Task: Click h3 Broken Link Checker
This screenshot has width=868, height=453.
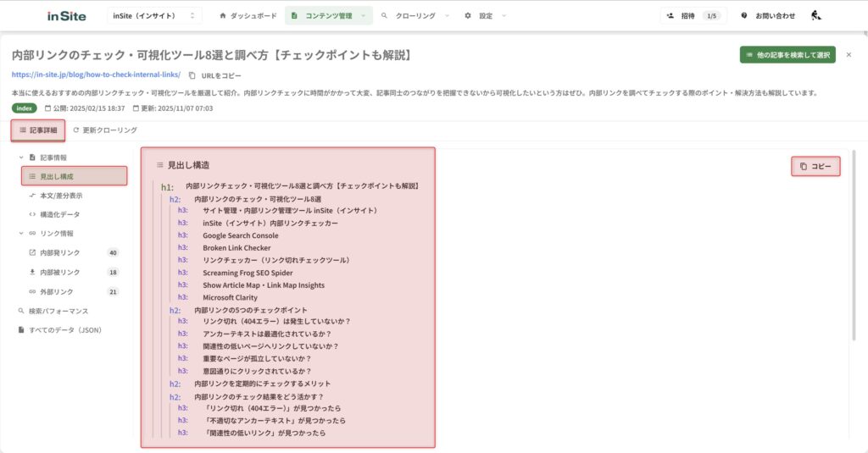Action: [x=236, y=248]
